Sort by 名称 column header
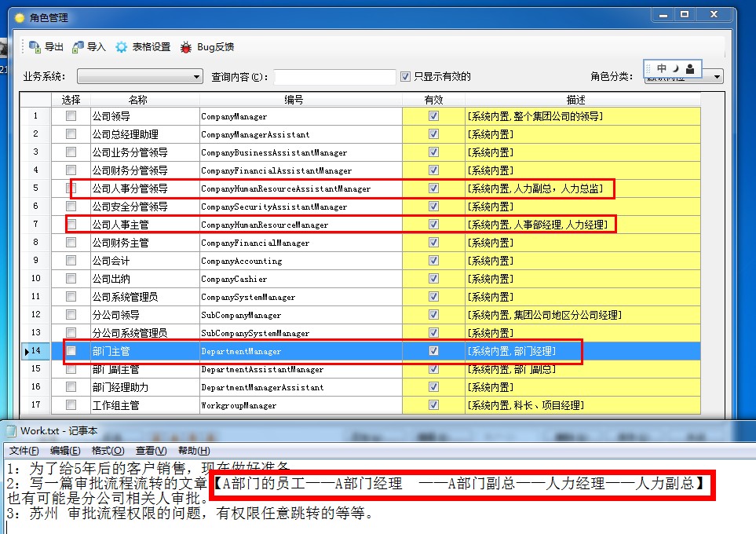This screenshot has width=756, height=534. click(144, 100)
